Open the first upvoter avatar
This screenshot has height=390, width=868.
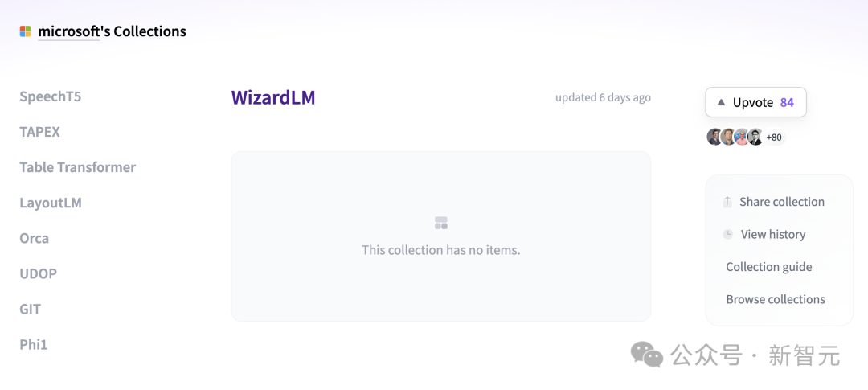pyautogui.click(x=714, y=137)
